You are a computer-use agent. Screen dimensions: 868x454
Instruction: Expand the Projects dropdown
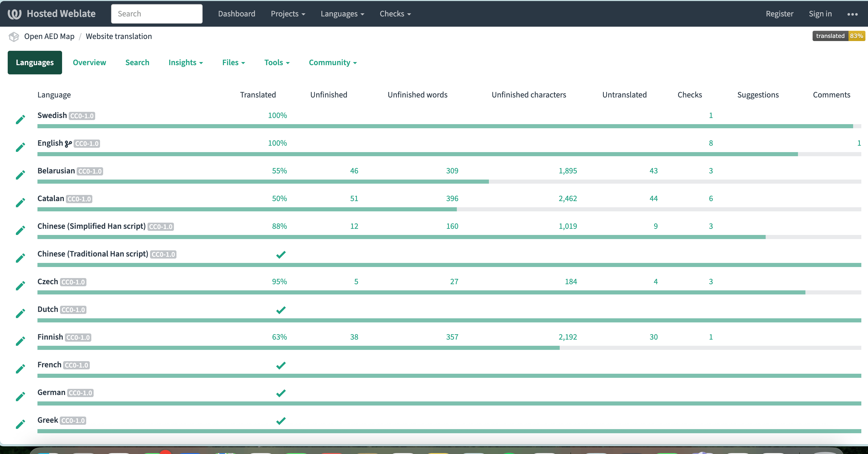coord(288,14)
